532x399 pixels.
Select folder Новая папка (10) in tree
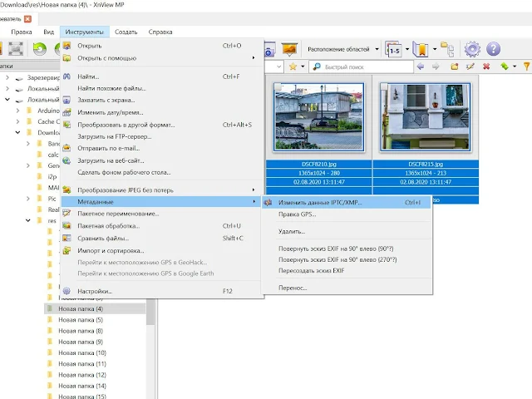pyautogui.click(x=82, y=352)
